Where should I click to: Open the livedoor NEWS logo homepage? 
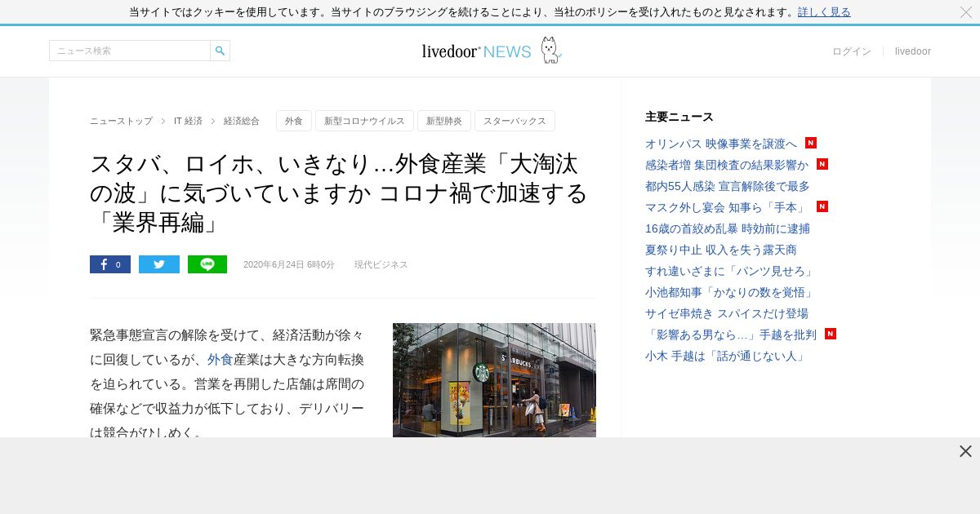[x=491, y=51]
